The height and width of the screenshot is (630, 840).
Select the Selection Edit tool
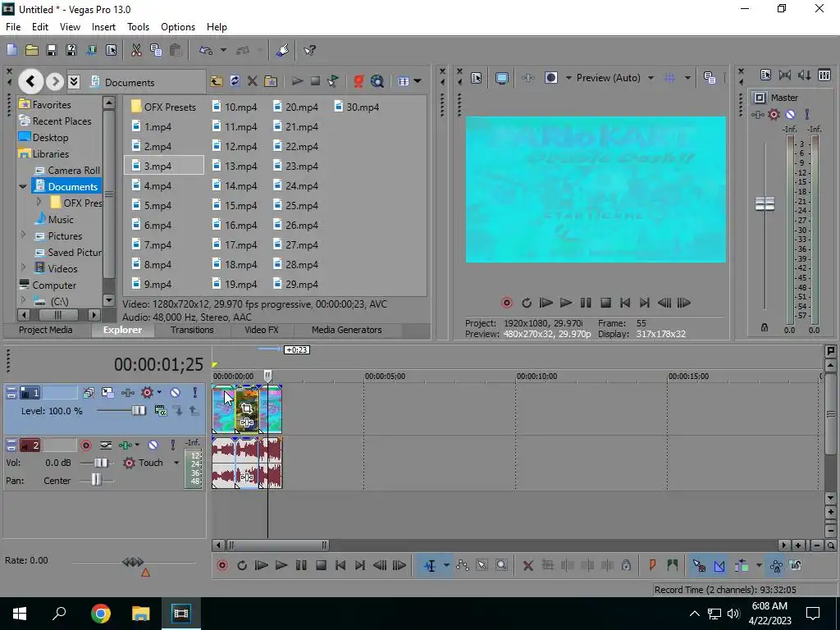coord(482,565)
